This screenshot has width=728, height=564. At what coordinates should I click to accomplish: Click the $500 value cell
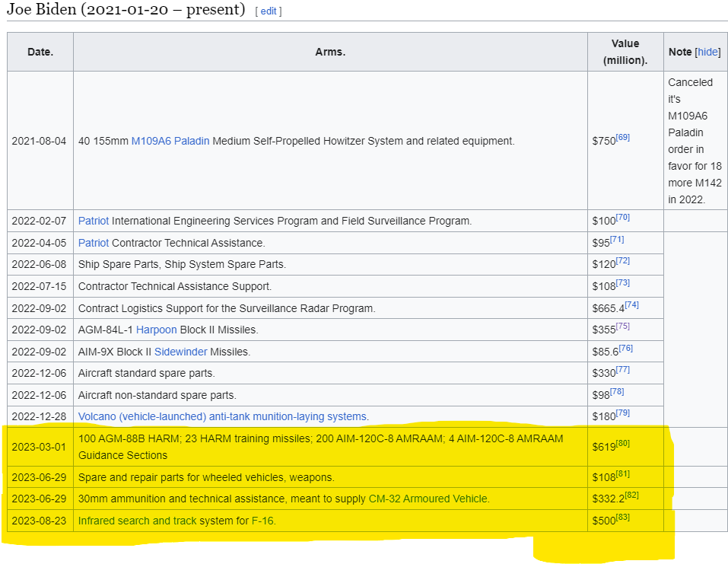coord(625,521)
